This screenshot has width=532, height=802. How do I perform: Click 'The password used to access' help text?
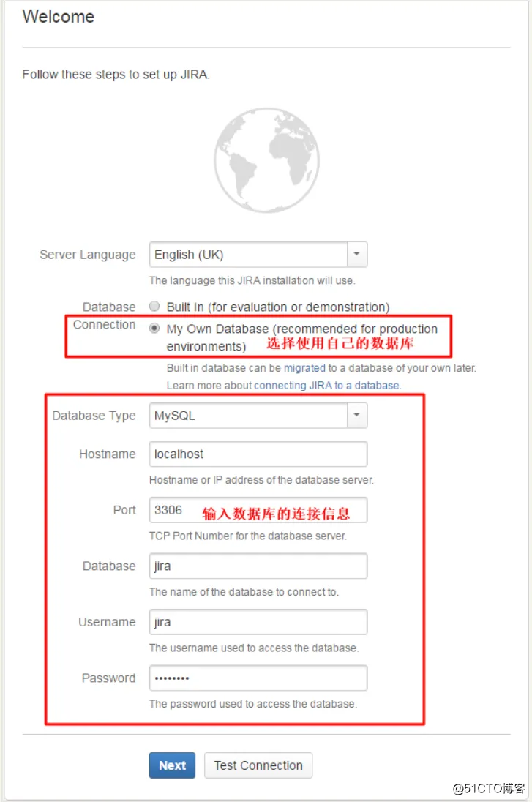tap(253, 704)
